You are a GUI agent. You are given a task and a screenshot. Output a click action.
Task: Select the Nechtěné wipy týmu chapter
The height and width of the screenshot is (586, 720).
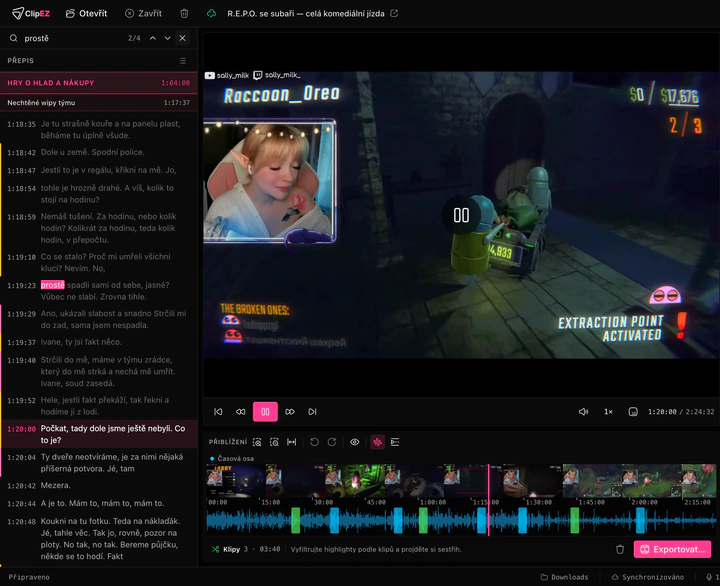99,102
